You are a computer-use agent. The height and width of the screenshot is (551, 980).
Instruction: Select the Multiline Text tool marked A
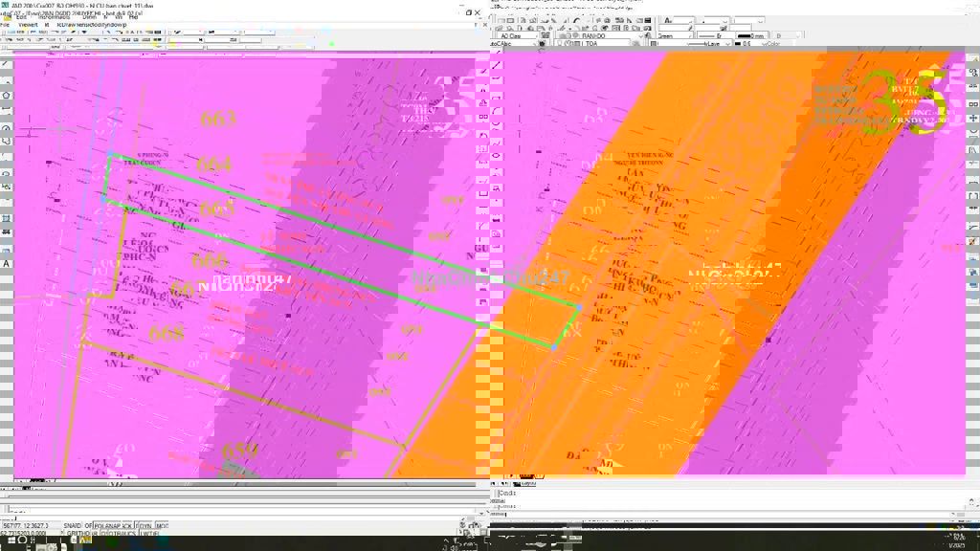[x=7, y=264]
